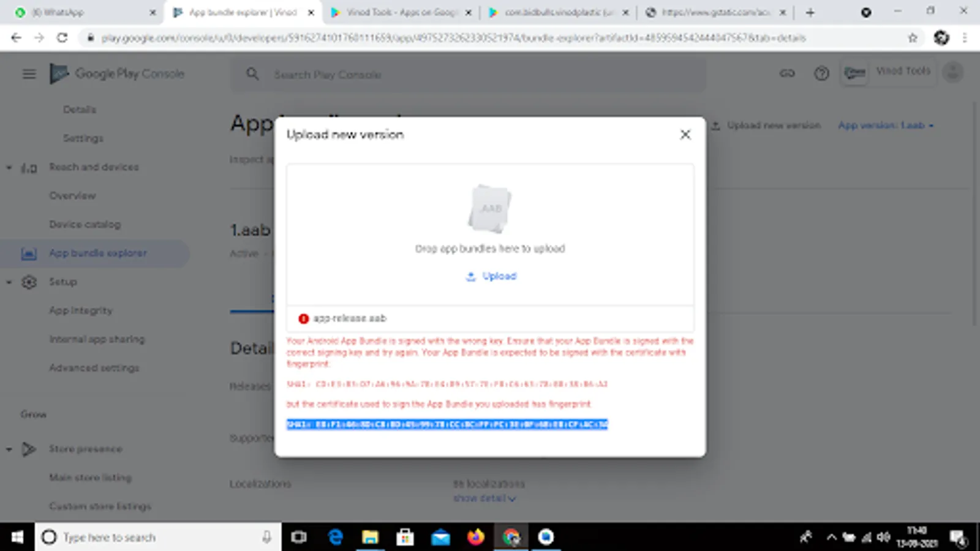Expand show details under localizations
The image size is (980, 551).
pos(484,498)
